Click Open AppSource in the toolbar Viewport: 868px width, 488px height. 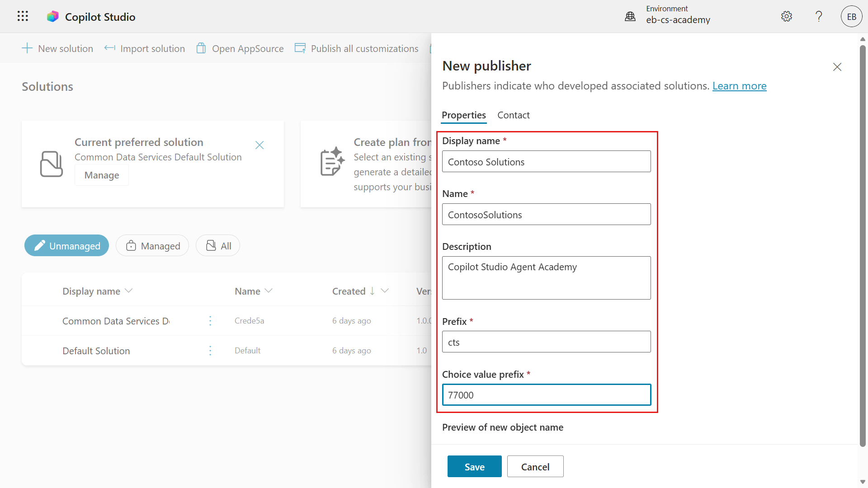tap(240, 48)
